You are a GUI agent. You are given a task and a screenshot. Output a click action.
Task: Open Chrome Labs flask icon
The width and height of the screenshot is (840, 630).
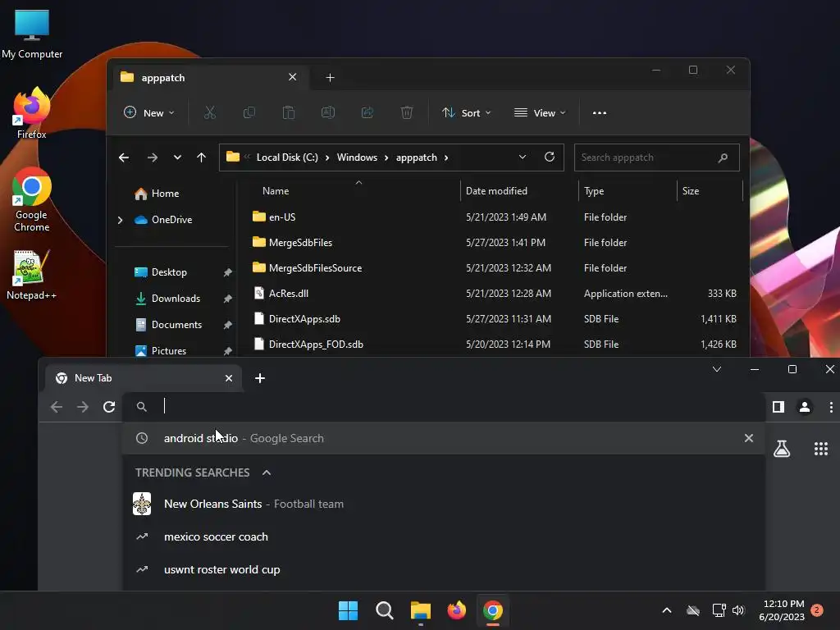point(782,449)
